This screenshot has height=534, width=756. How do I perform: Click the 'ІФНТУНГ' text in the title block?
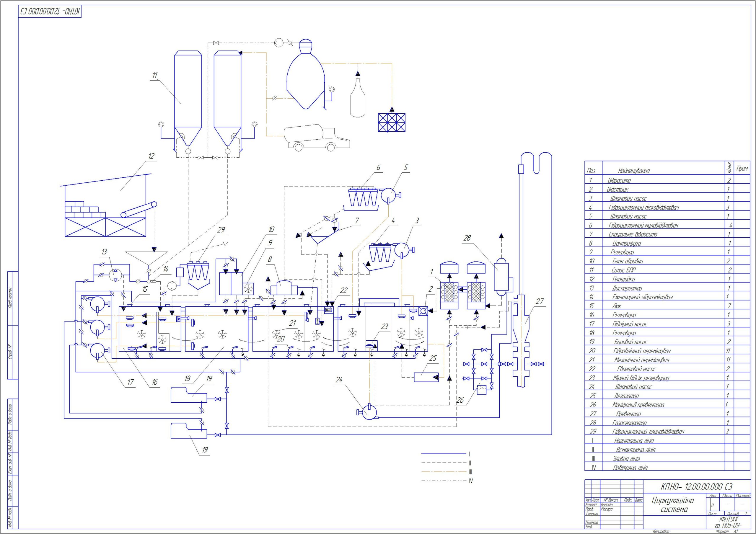click(x=730, y=519)
